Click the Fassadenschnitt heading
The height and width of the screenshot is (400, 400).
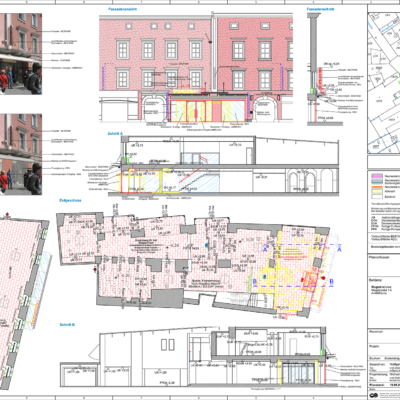[x=320, y=9]
